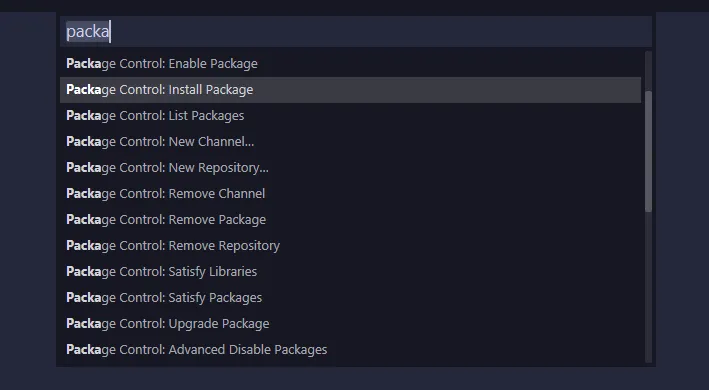Image resolution: width=709 pixels, height=390 pixels.
Task: Open Package Control: Advanced Disable Packages
Action: point(350,350)
